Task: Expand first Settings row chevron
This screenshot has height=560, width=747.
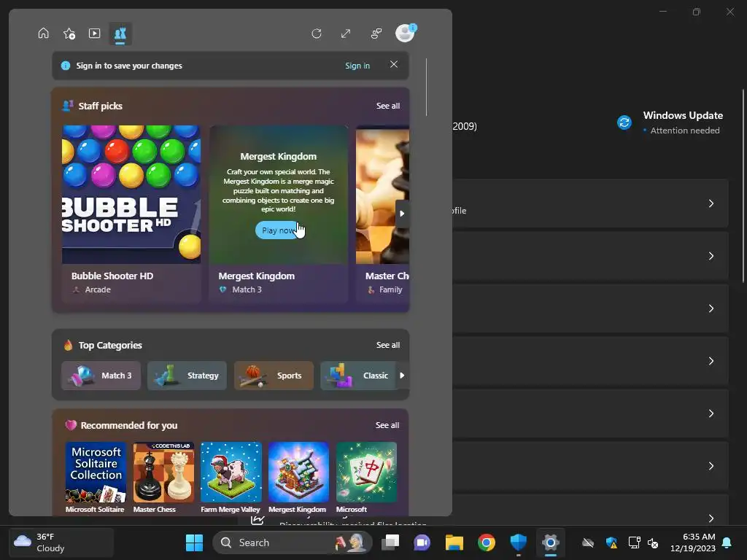Action: pos(711,203)
